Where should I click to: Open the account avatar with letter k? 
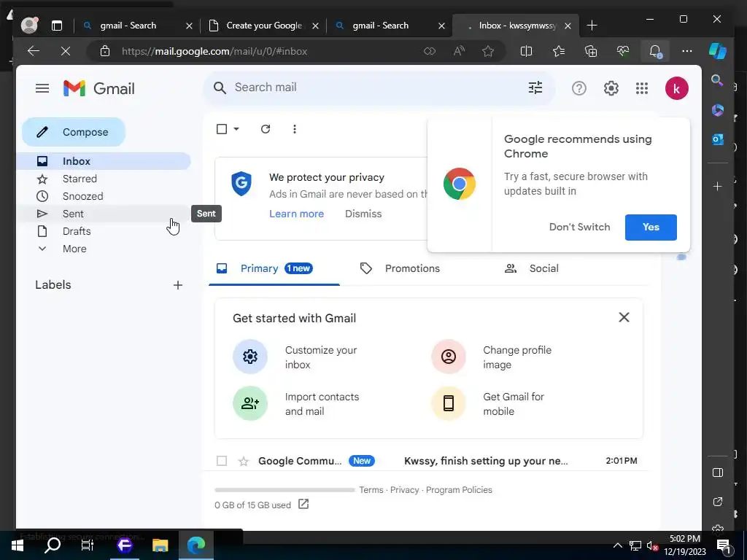point(676,88)
